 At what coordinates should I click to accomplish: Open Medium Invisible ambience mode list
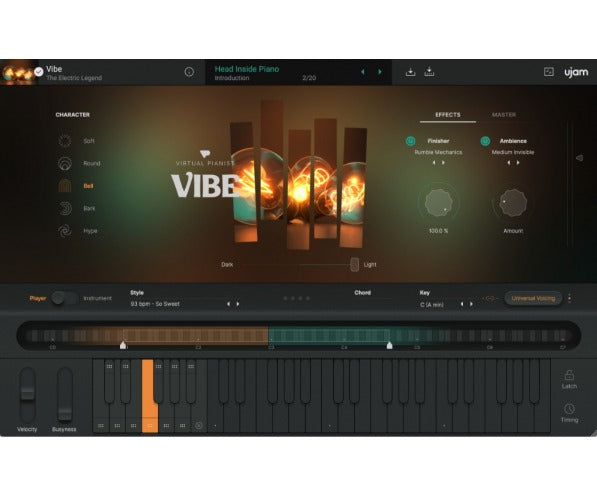(x=513, y=152)
